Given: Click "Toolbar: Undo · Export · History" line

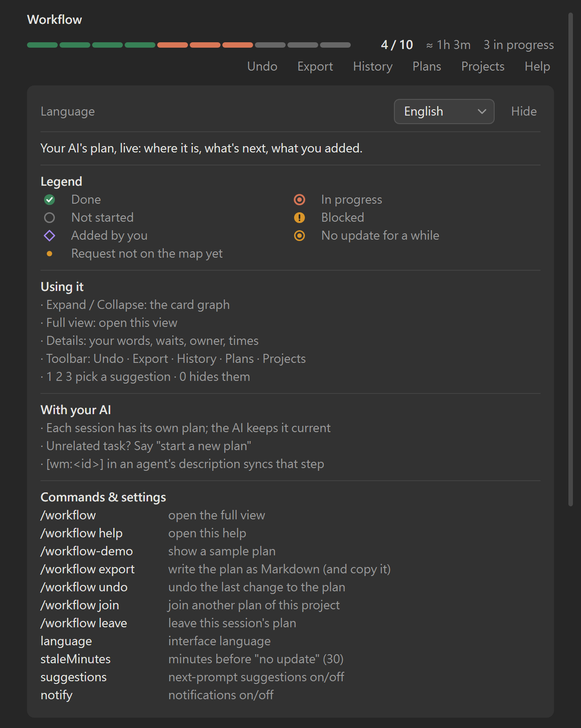Looking at the screenshot, I should pyautogui.click(x=174, y=359).
